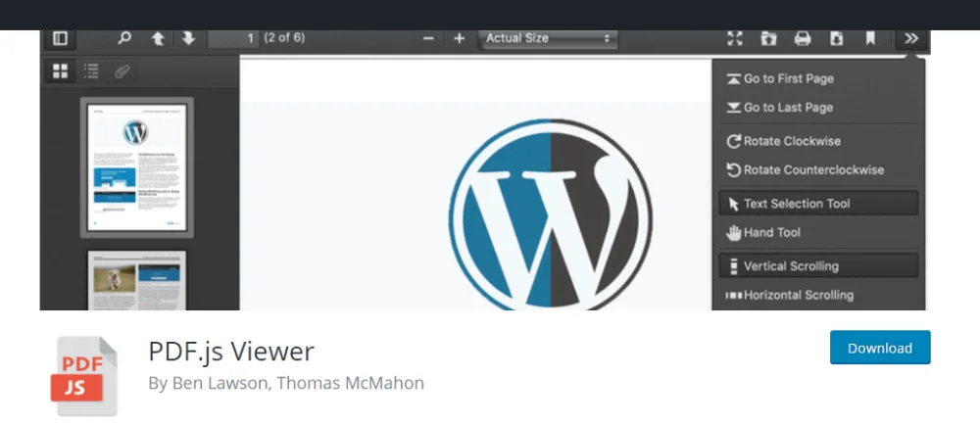The width and height of the screenshot is (980, 425).
Task: Toggle the sidebar panel button
Action: coord(61,39)
